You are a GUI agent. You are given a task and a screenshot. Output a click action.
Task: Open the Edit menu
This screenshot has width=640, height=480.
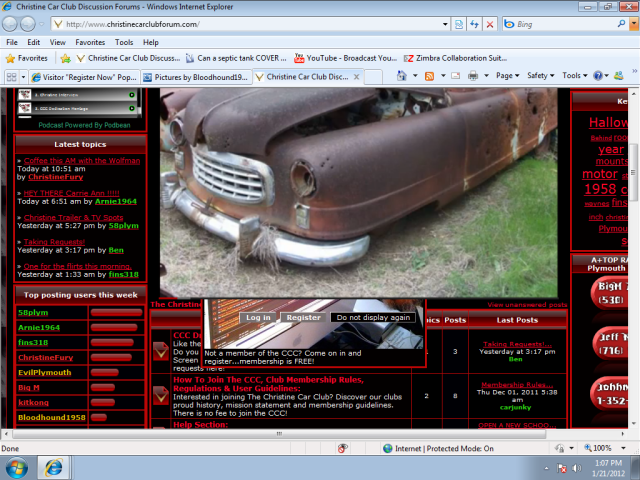click(x=33, y=42)
